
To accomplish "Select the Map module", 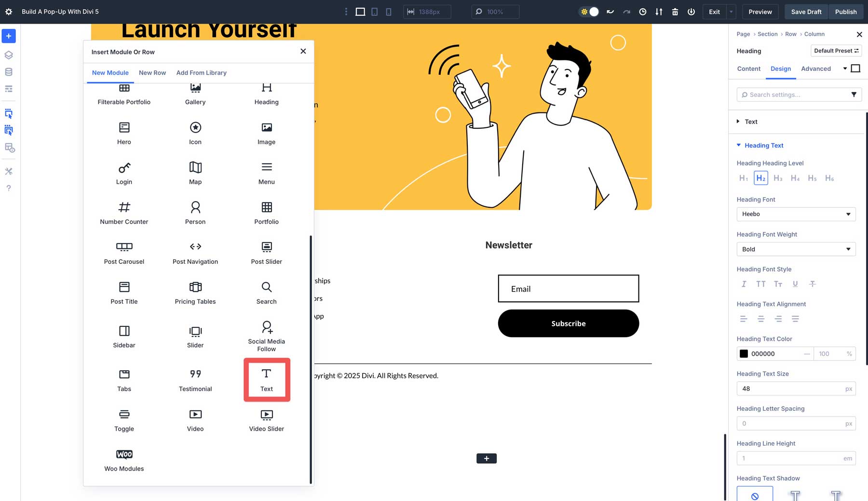I will 195,172.
